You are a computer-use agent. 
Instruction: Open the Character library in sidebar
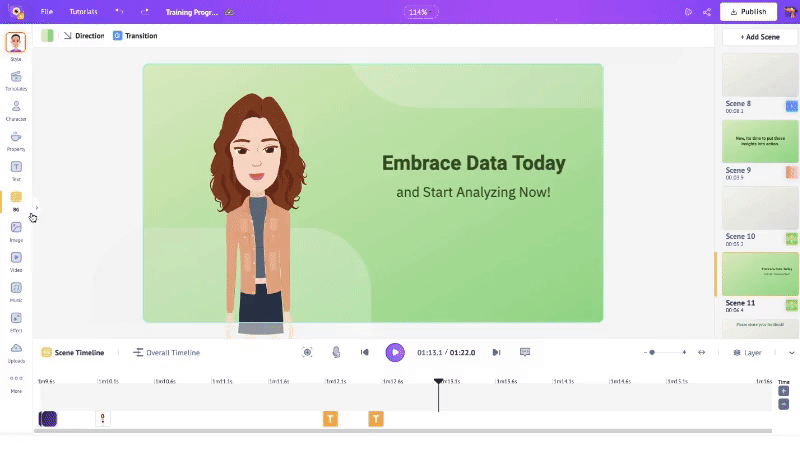pos(16,108)
